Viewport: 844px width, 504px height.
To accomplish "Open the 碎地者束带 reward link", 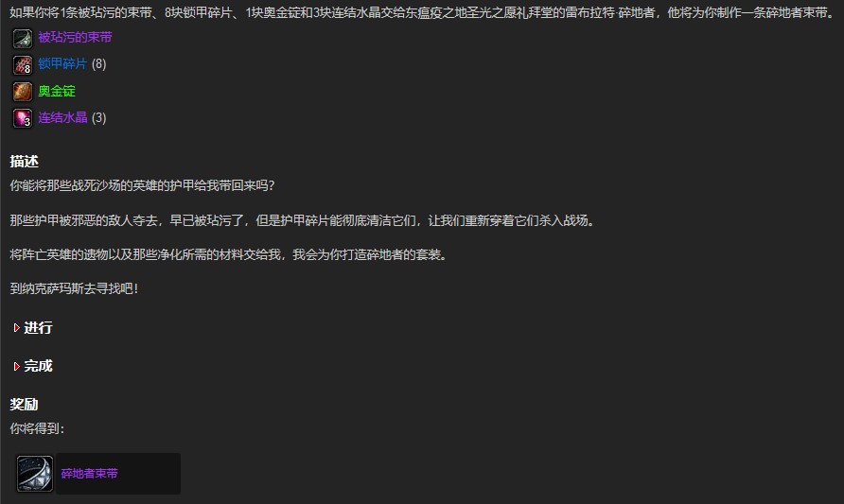I will point(89,474).
